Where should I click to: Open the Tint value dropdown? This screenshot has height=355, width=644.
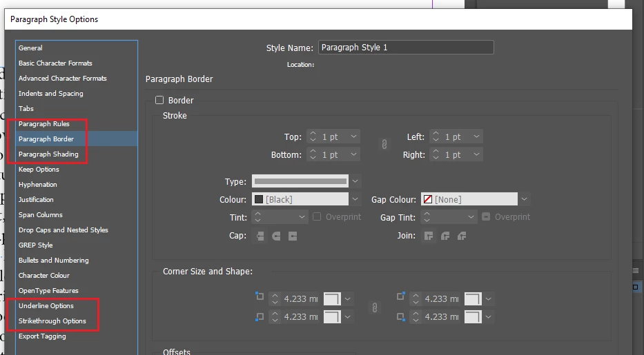point(302,217)
